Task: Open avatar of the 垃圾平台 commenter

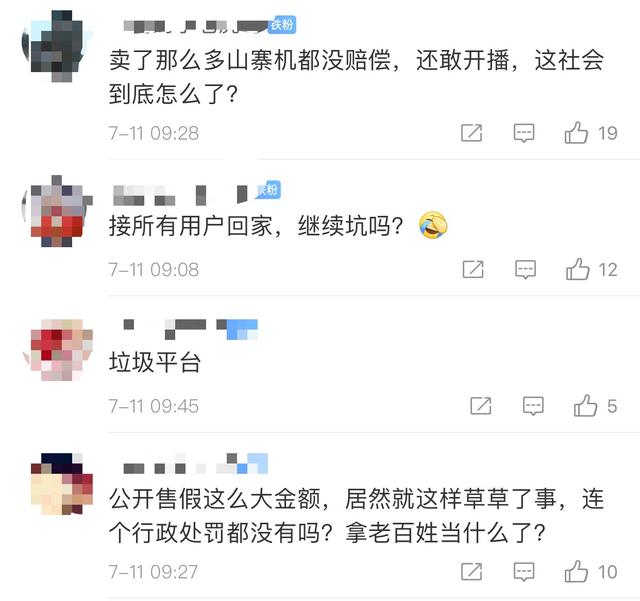Action: click(57, 350)
